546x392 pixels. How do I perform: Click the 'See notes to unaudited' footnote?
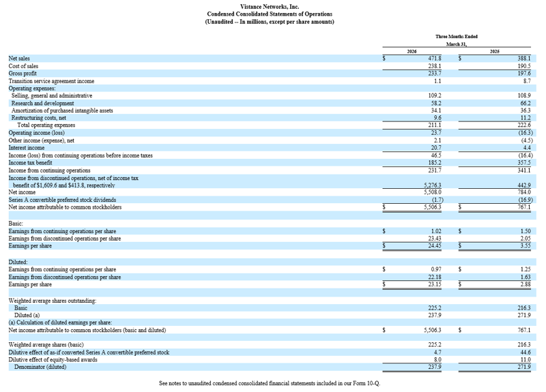click(270, 384)
